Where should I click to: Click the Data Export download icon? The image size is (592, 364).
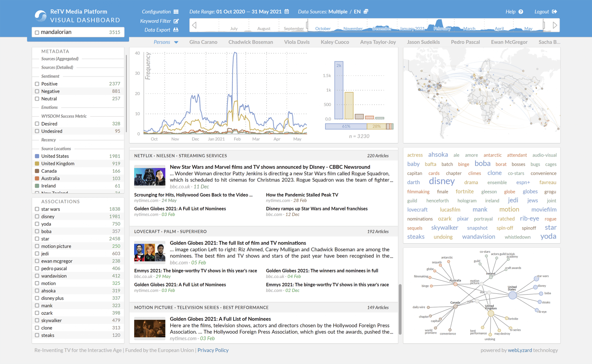click(x=176, y=30)
